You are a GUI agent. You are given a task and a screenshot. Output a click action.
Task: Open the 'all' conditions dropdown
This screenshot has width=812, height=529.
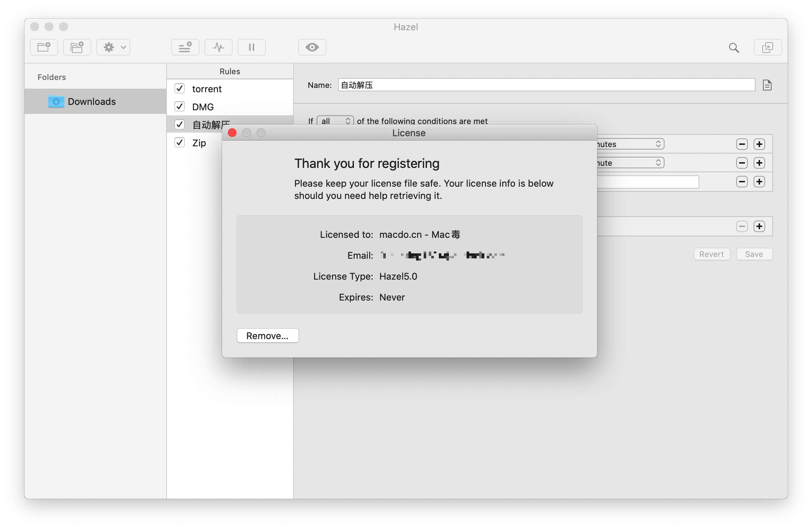coord(335,121)
